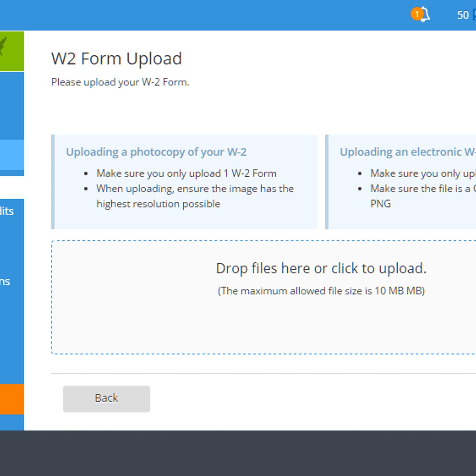Screen dimensions: 476x476
Task: Click the green logo tile in sidebar
Action: pyautogui.click(x=12, y=51)
